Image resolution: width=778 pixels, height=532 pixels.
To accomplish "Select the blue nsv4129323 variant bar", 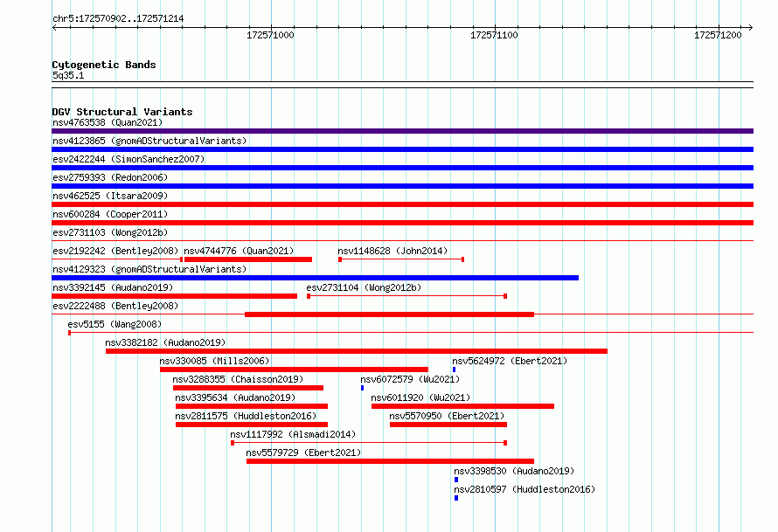I will click(x=315, y=278).
